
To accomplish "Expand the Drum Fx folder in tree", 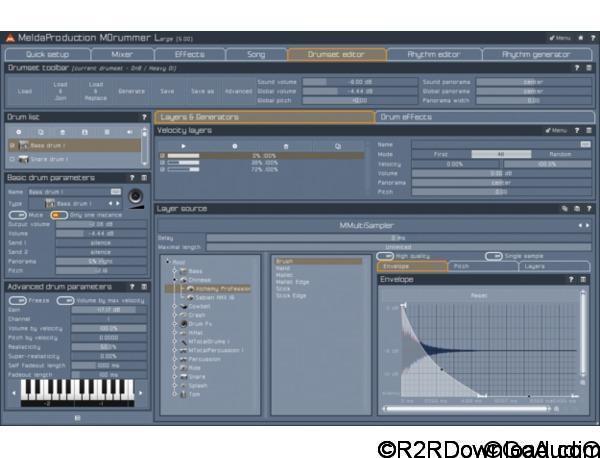I will (174, 324).
